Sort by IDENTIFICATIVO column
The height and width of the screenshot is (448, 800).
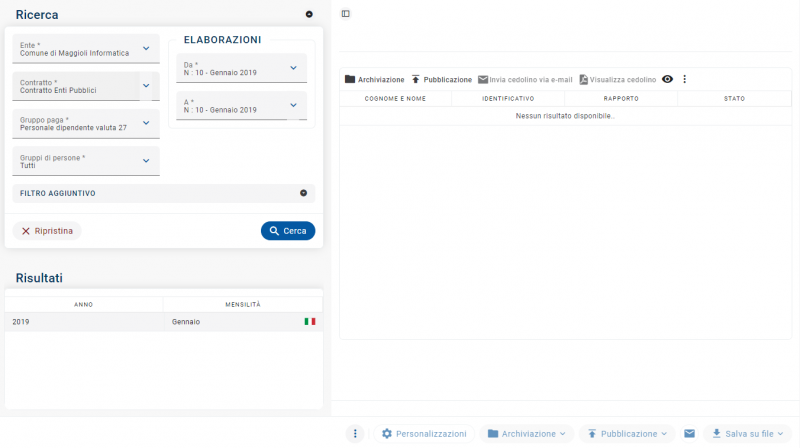click(508, 98)
